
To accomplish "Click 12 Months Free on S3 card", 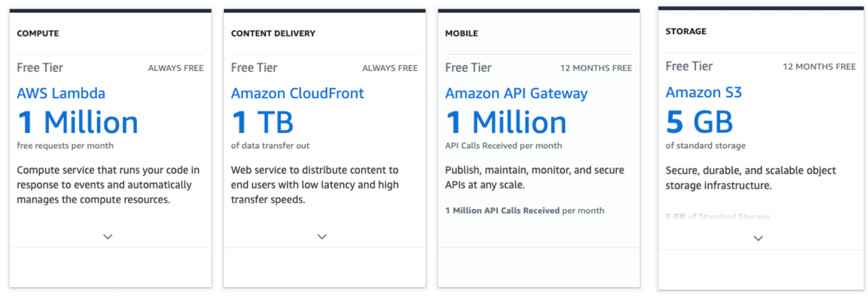I will [x=819, y=67].
